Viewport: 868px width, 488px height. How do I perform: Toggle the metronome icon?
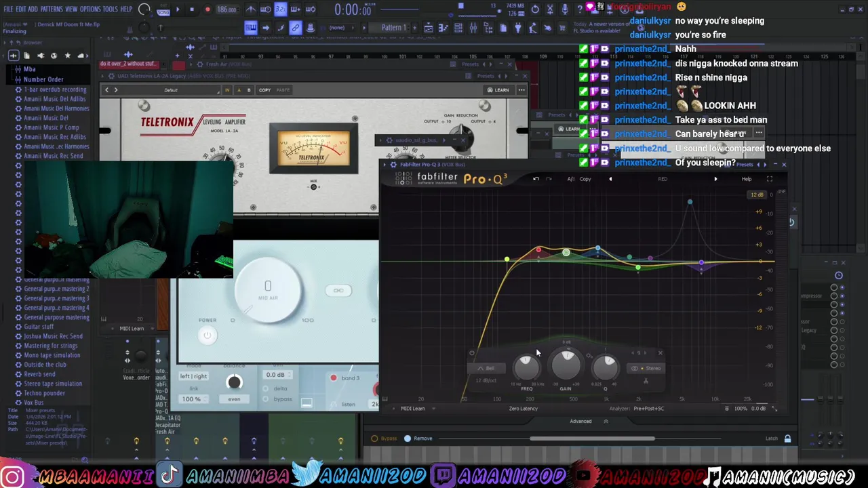click(251, 9)
